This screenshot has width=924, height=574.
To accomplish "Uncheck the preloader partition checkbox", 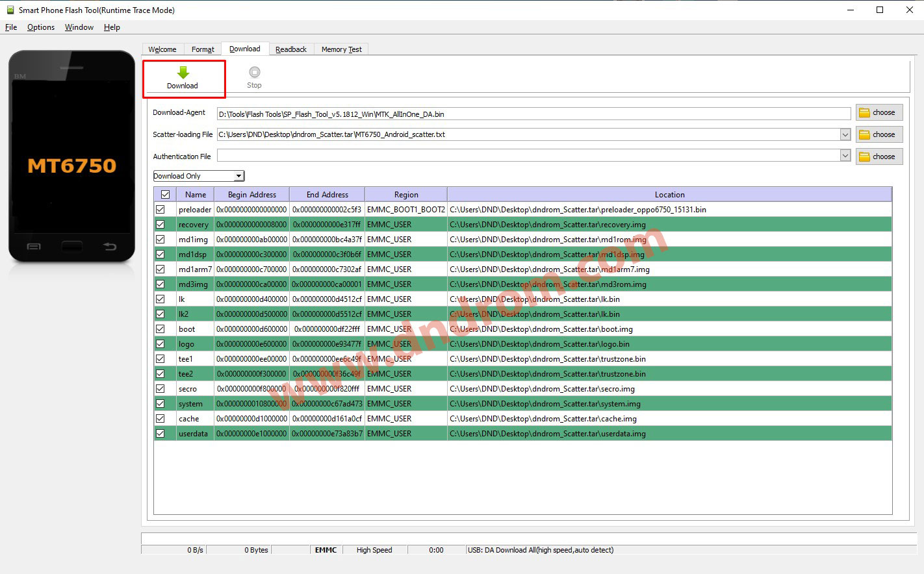I will [x=161, y=209].
